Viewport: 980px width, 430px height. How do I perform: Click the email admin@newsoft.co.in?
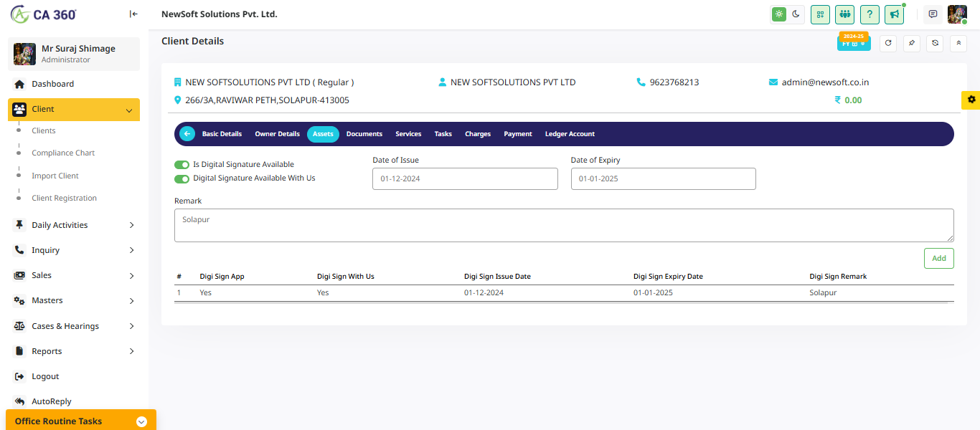tap(825, 82)
